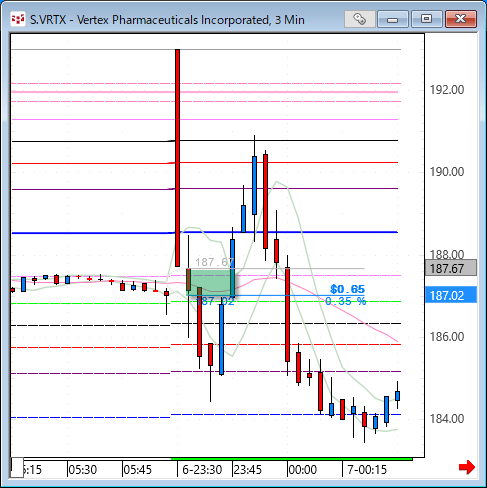This screenshot has height=488, width=487.
Task: Maximize the S.VRTX chart window
Action: [x=427, y=19]
